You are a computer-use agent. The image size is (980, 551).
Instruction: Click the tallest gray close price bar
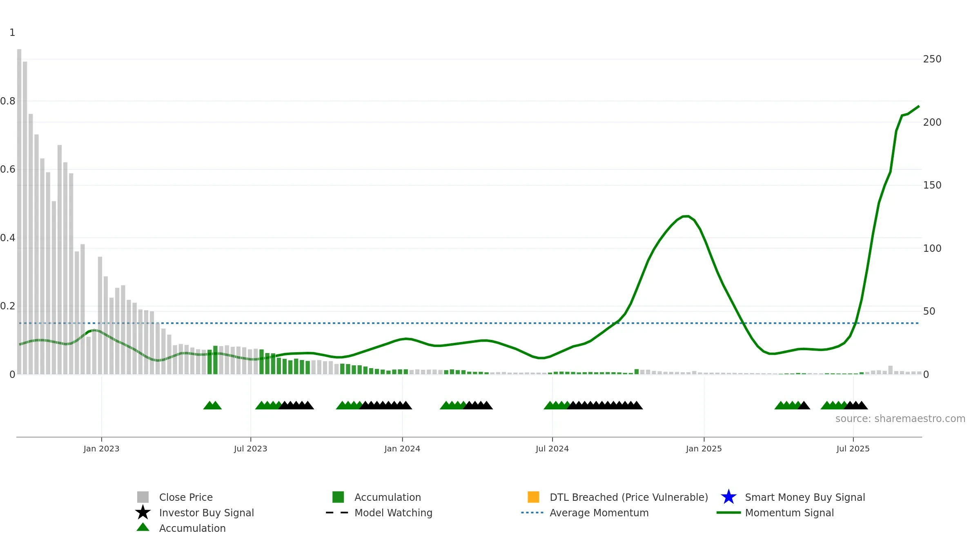pyautogui.click(x=19, y=211)
